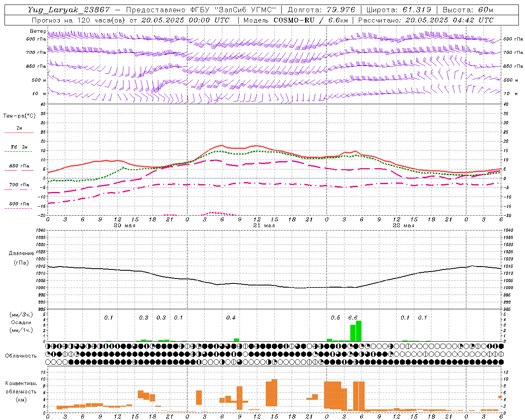
Task: Click 'Предоставлено ФГБУ "ЗапСиб УГМС"' text
Action: point(201,10)
